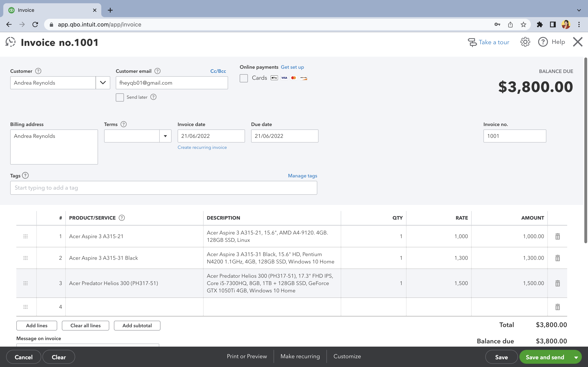Click the Tags info question icon

click(x=25, y=176)
